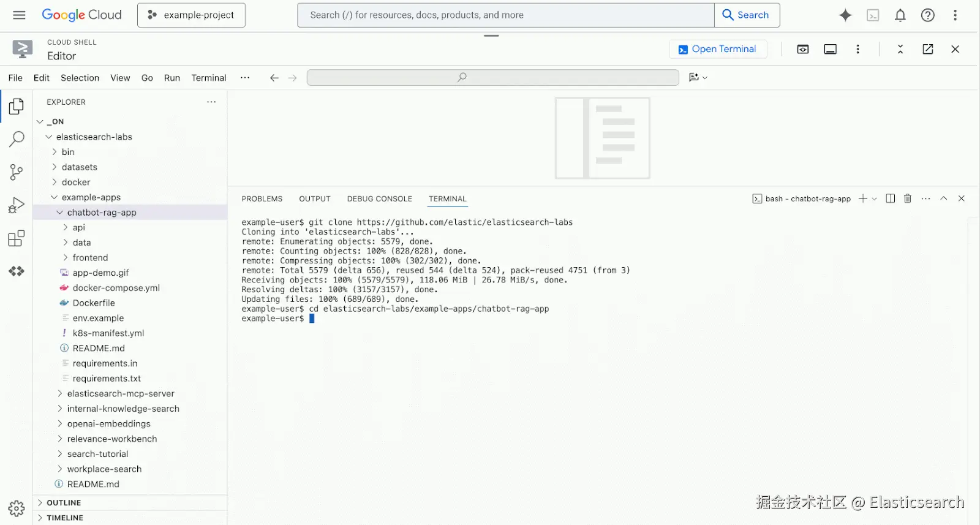Open Cloud Shell in new window

tap(928, 49)
